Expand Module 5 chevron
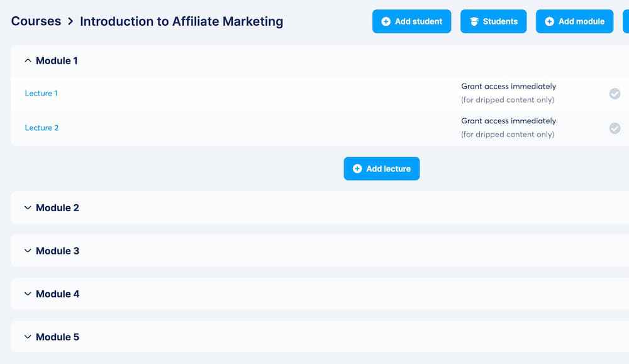This screenshot has width=629, height=364. (28, 337)
